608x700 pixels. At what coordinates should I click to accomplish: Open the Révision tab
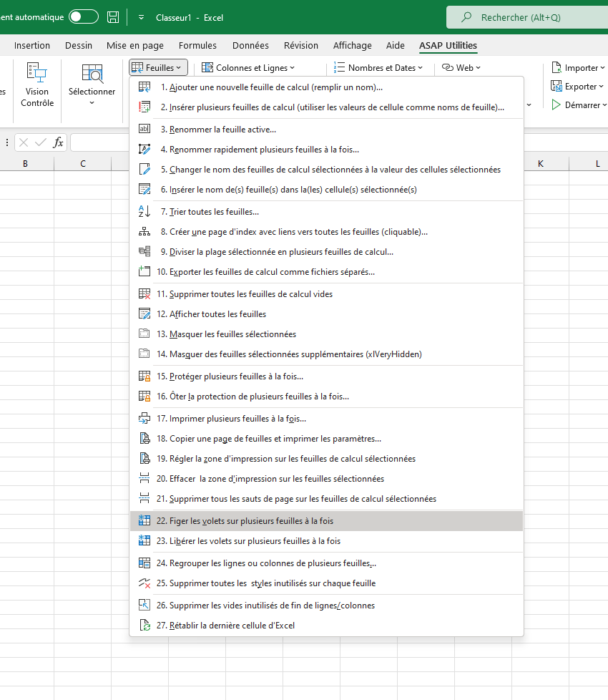pyautogui.click(x=301, y=46)
